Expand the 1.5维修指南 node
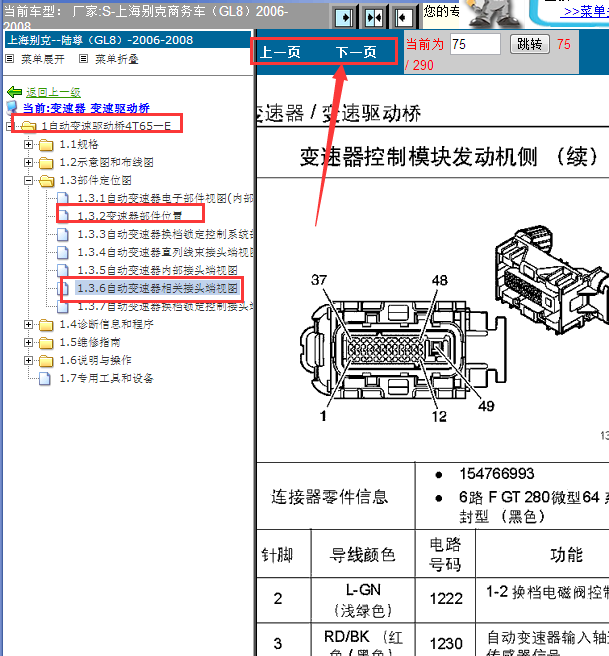This screenshot has height=656, width=609. coord(28,343)
